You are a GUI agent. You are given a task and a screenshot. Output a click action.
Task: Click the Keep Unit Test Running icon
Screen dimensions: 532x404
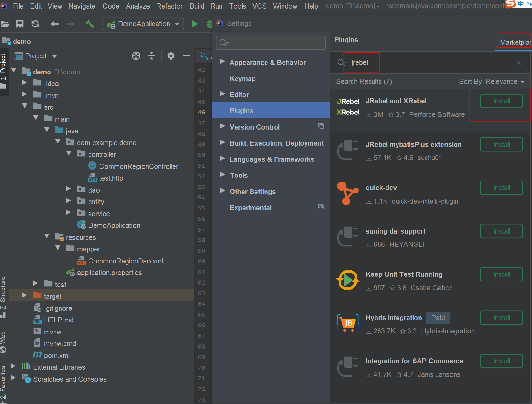point(348,280)
